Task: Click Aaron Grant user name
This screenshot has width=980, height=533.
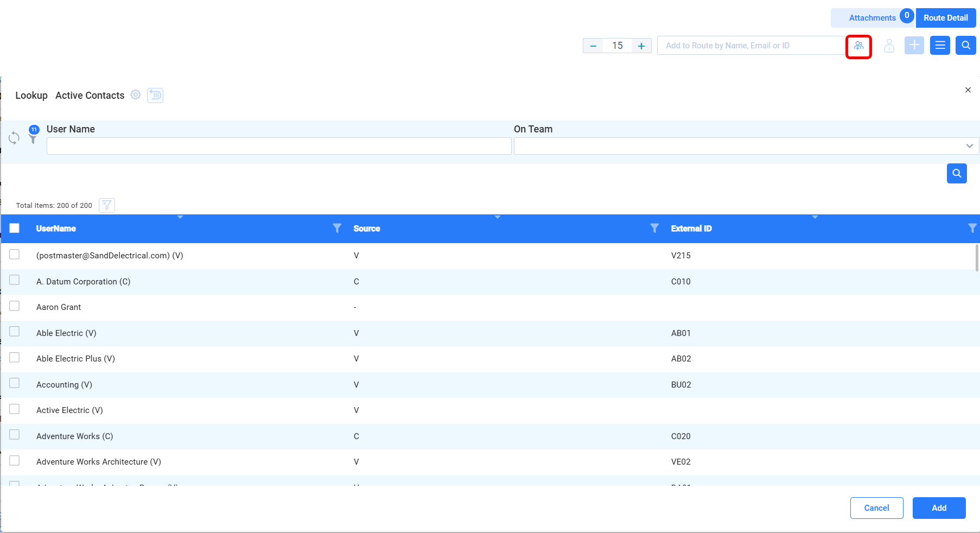Action: pyautogui.click(x=59, y=307)
